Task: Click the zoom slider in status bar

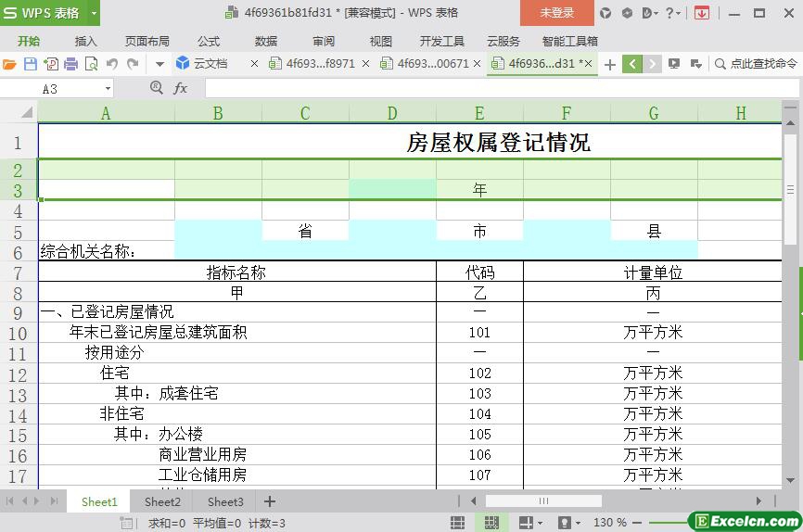Action: click(x=668, y=523)
